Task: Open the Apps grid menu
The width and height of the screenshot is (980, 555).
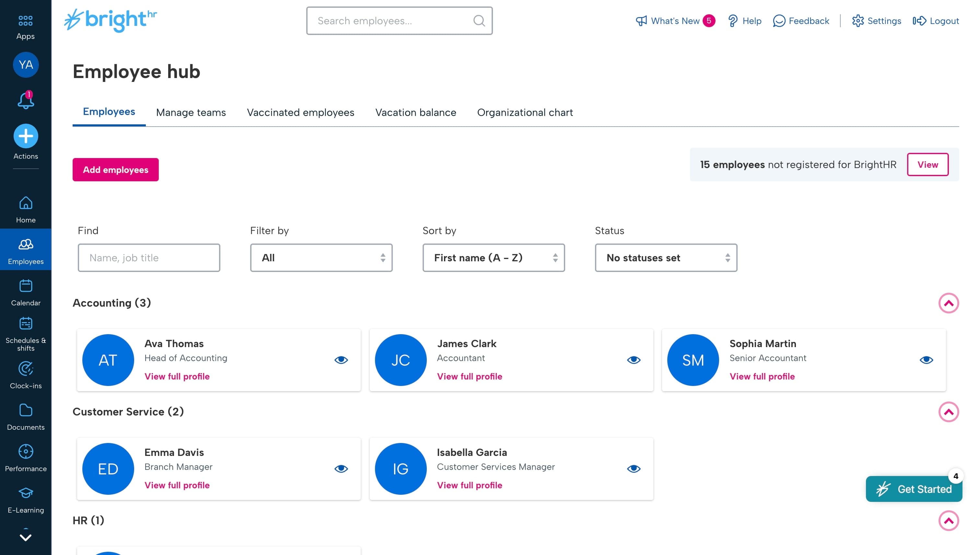Action: pos(26,28)
